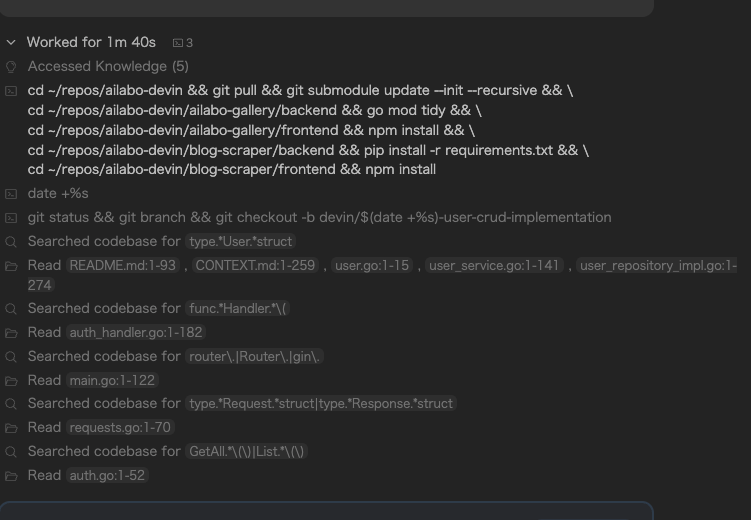
Task: Open the user_repository_impl.go file chip
Action: coord(658,265)
